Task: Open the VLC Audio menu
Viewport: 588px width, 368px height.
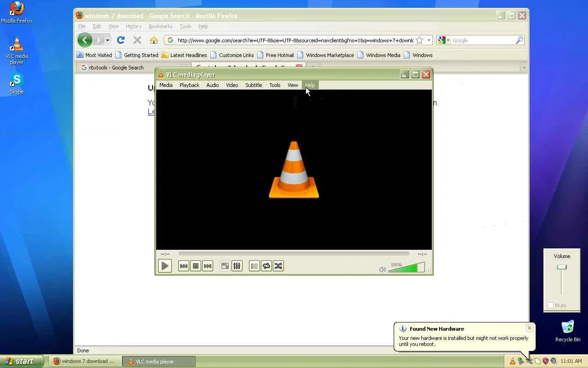Action: (212, 85)
